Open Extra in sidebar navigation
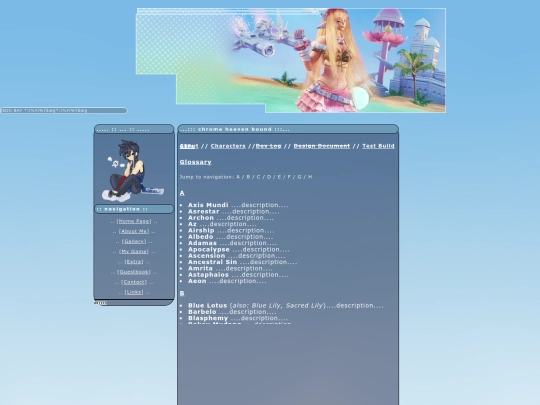This screenshot has width=540, height=405. click(134, 262)
